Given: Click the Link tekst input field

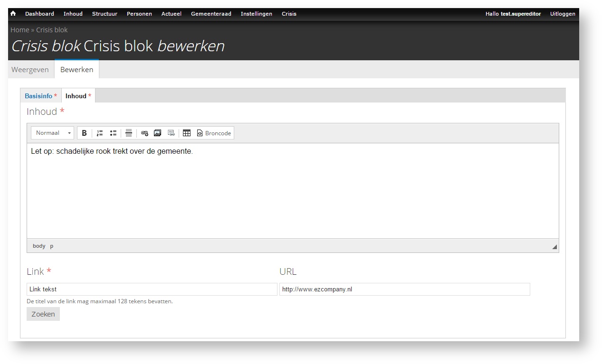Looking at the screenshot, I should pyautogui.click(x=152, y=289).
